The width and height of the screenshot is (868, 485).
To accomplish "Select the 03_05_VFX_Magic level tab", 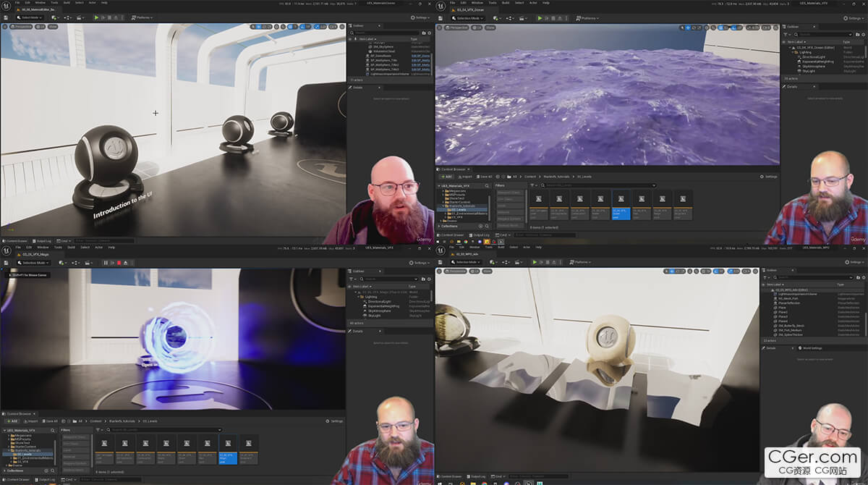I will 36,254.
